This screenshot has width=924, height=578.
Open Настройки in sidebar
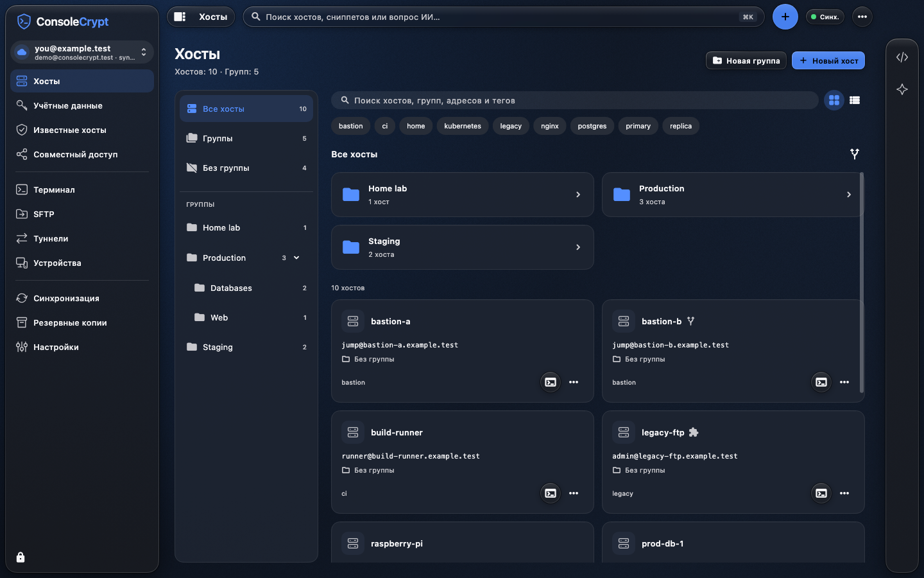(x=82, y=347)
